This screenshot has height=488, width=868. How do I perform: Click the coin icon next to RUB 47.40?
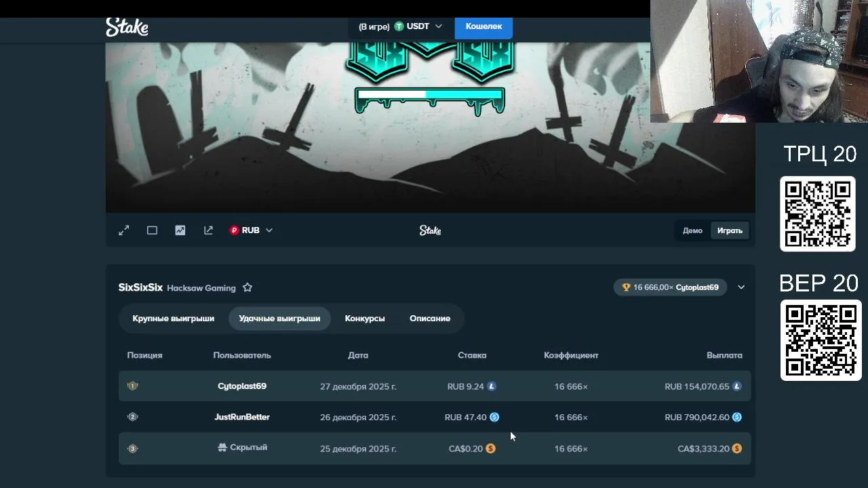494,417
